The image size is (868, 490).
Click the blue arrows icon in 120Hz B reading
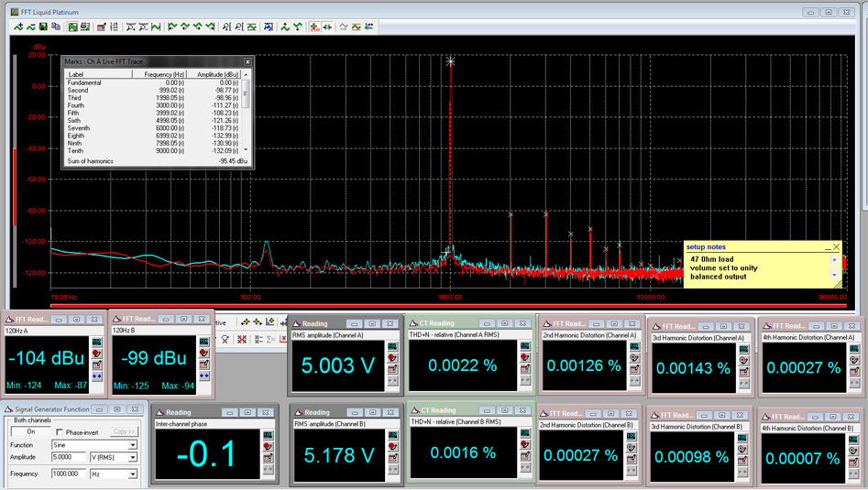[x=203, y=376]
